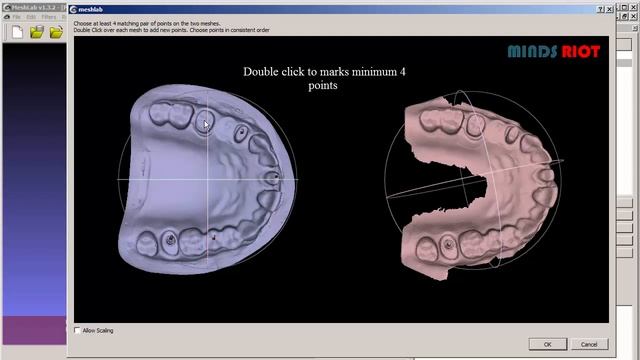Click the New Project toolbar icon

tap(17, 32)
